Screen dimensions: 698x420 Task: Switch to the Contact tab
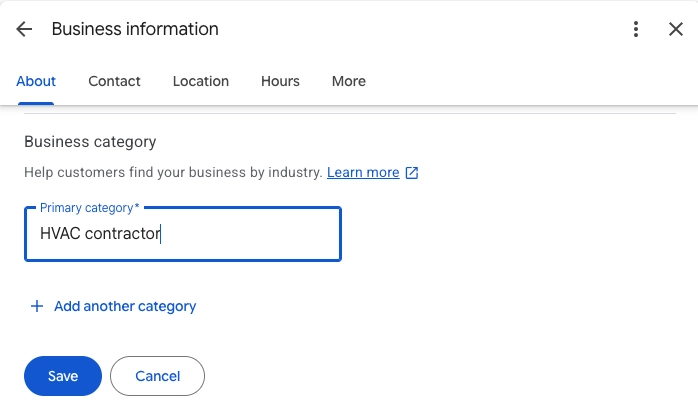114,81
